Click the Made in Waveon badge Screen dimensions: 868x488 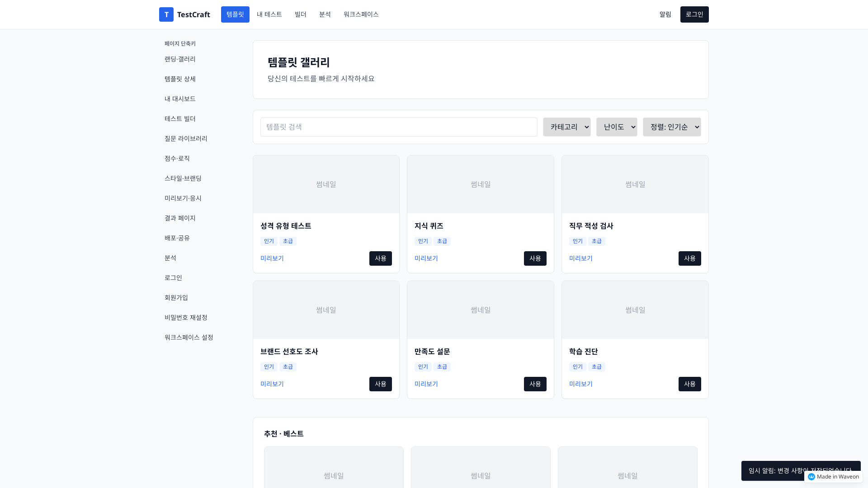pyautogui.click(x=833, y=477)
